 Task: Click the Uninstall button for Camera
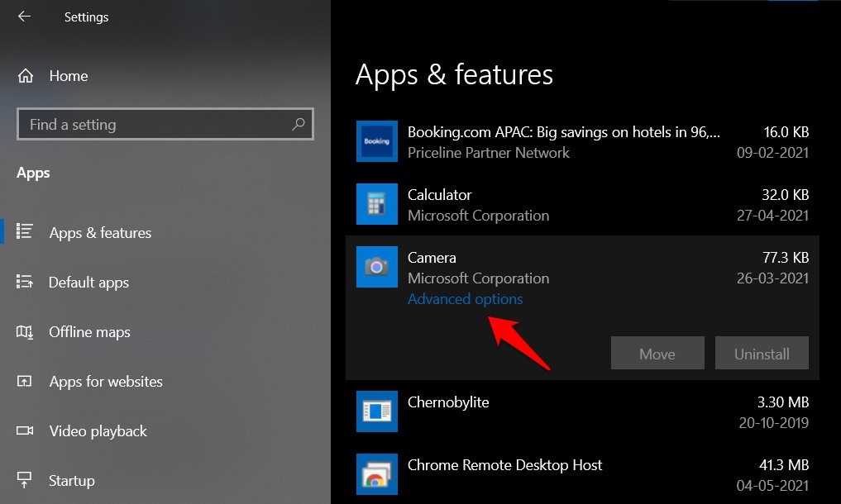point(762,354)
